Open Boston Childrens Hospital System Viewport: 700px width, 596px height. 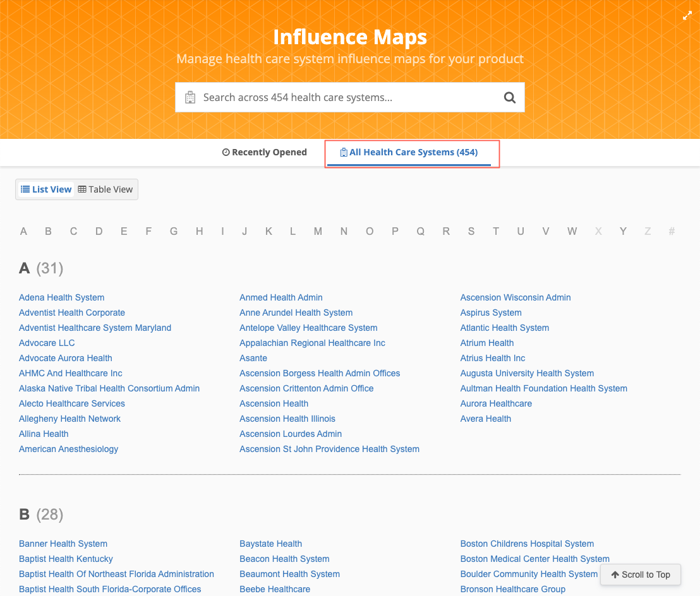coord(528,544)
